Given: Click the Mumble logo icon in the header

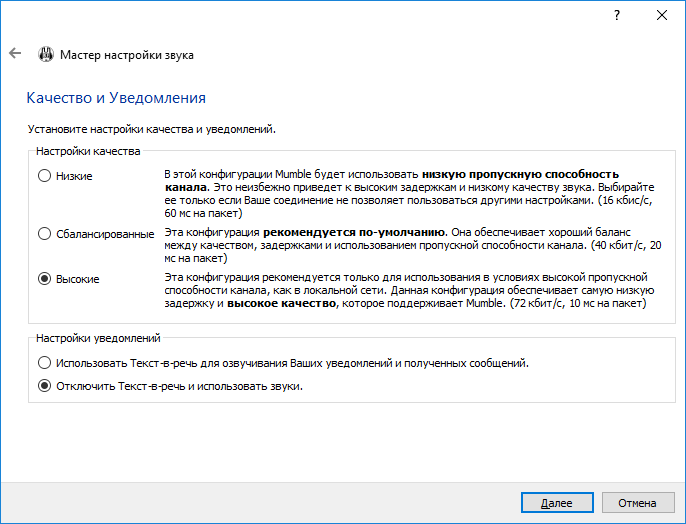Looking at the screenshot, I should pyautogui.click(x=46, y=54).
